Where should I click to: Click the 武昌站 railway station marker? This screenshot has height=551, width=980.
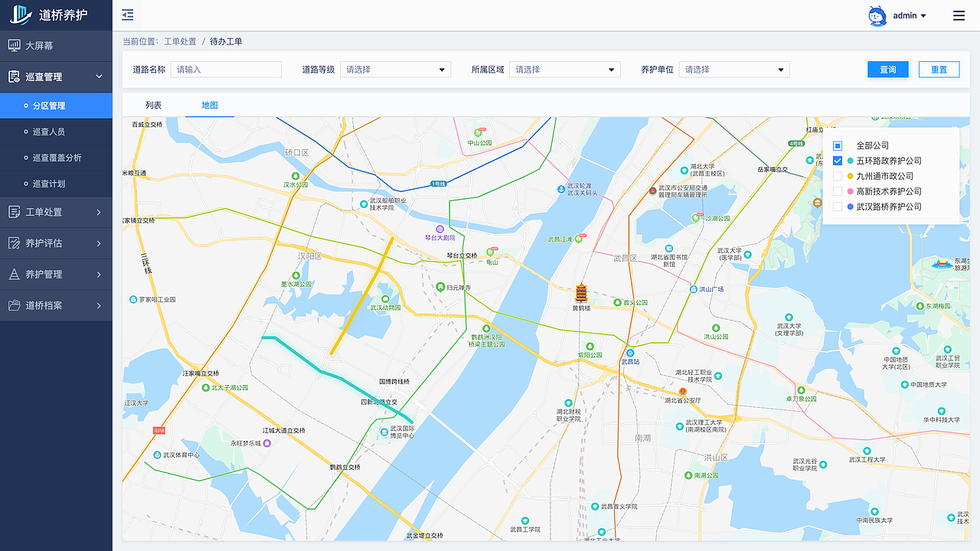click(630, 353)
